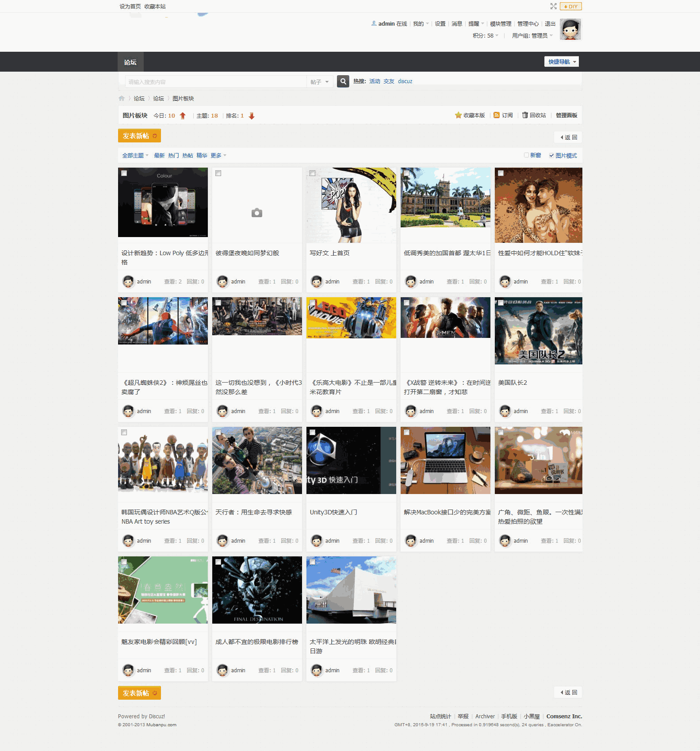Expand the 我的 menu
700x751 pixels.
pos(421,23)
